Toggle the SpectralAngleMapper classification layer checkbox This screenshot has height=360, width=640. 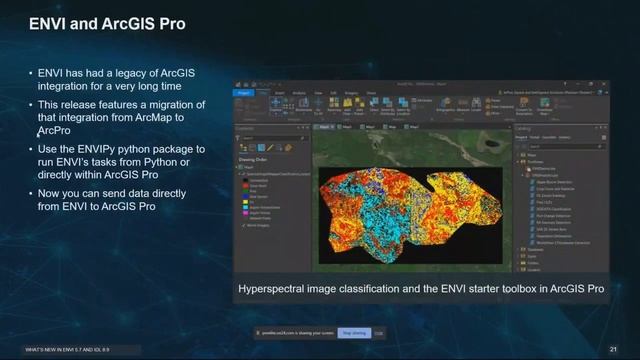point(243,174)
